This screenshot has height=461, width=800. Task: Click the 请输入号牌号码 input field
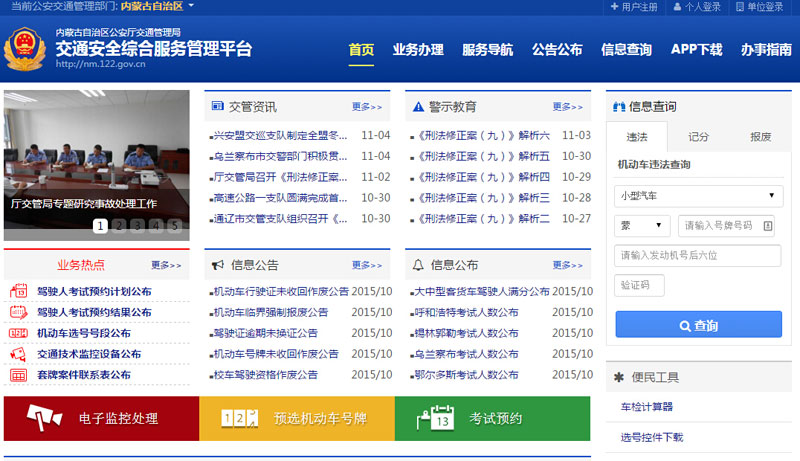pos(726,226)
